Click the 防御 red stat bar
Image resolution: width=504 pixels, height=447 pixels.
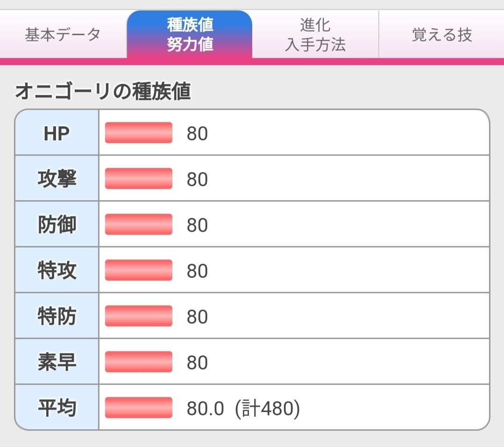(x=139, y=224)
